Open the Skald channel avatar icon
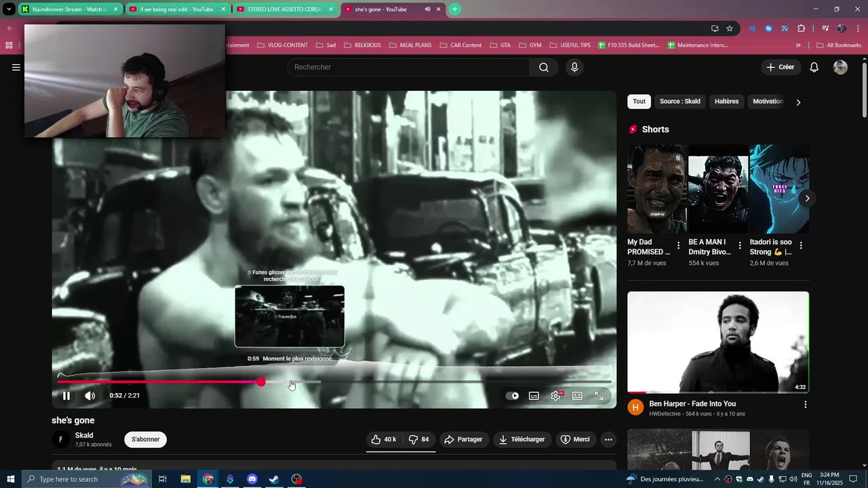The width and height of the screenshot is (868, 488). 61,439
